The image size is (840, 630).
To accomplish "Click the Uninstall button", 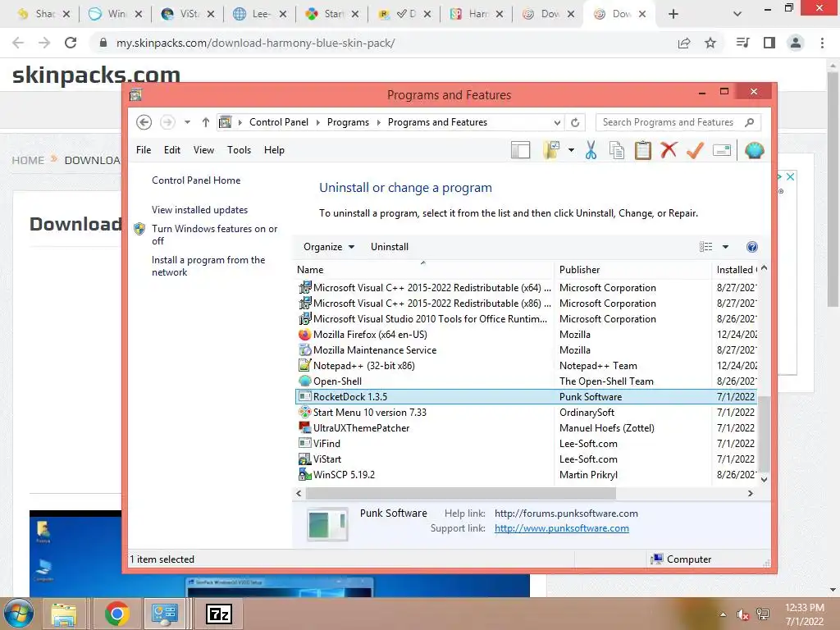I will (x=390, y=247).
